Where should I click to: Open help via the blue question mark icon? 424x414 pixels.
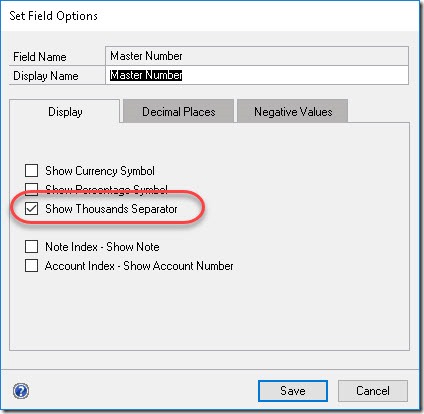(21, 391)
